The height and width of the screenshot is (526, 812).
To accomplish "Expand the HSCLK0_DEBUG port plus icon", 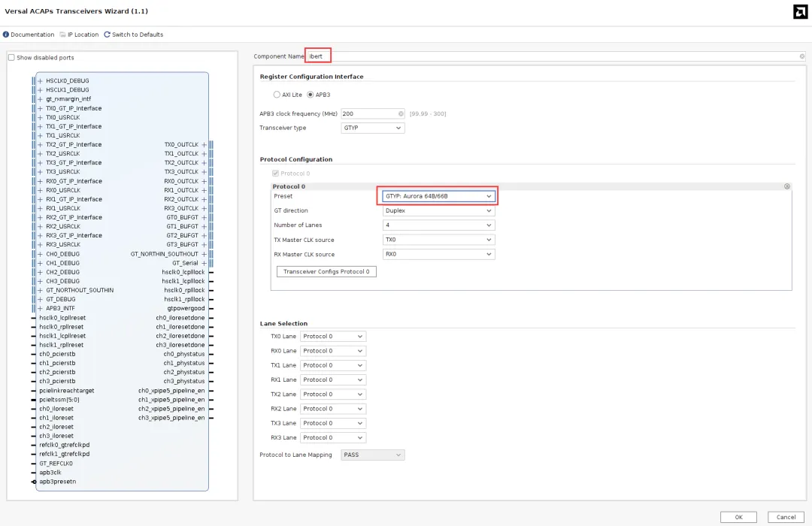I will coord(41,80).
